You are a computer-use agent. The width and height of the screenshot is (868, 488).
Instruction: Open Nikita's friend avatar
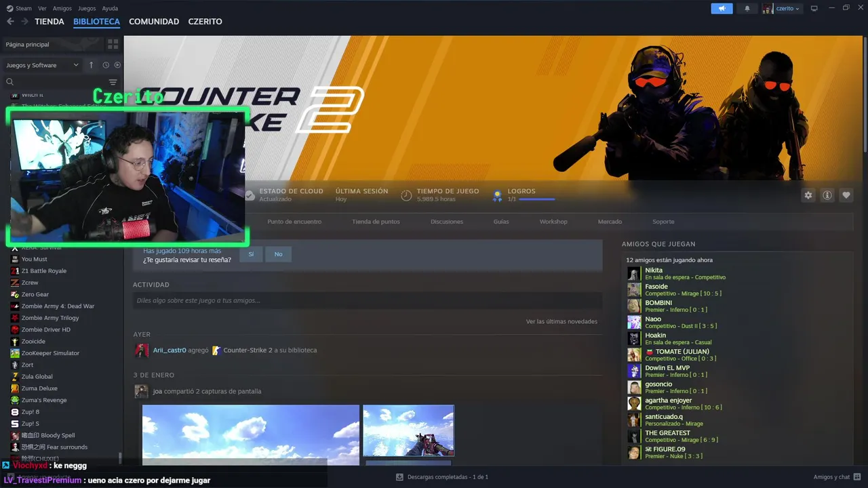click(634, 274)
